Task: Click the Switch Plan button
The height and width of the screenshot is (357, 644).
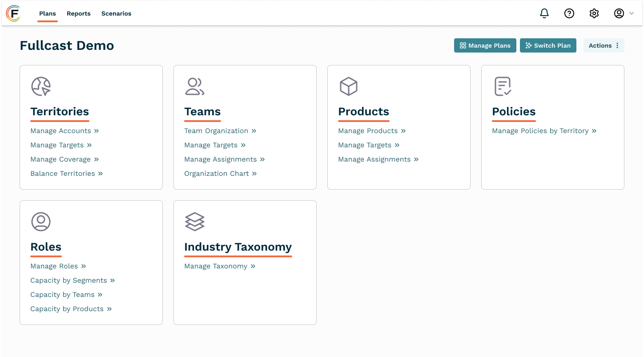Action: click(x=548, y=45)
